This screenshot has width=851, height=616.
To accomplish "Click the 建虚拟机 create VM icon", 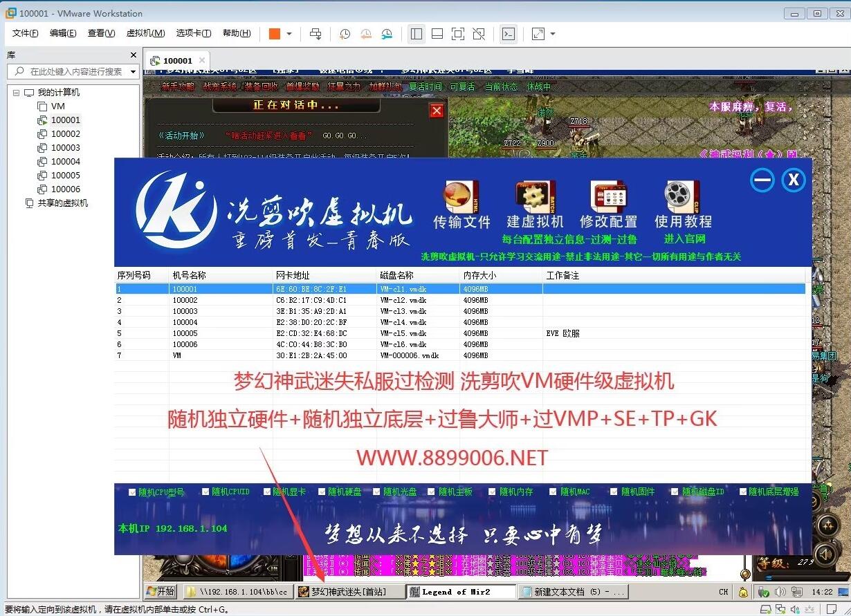I will click(535, 196).
